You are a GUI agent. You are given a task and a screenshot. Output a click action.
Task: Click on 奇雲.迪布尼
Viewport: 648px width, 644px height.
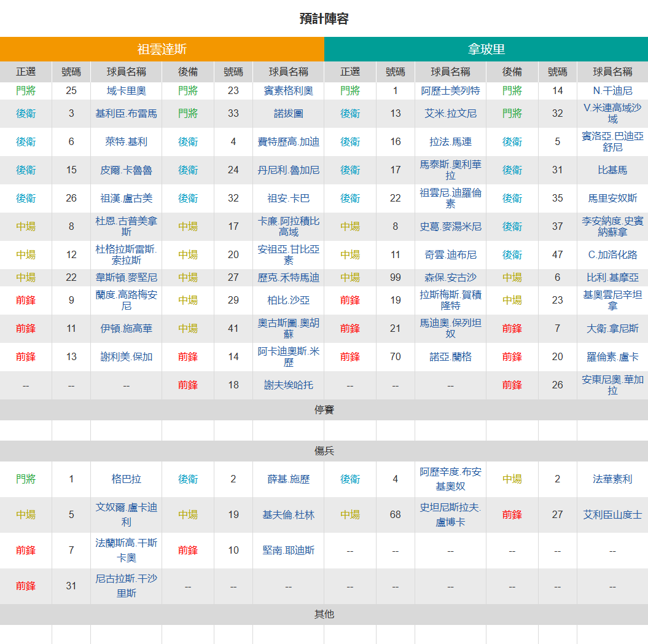[x=450, y=254]
